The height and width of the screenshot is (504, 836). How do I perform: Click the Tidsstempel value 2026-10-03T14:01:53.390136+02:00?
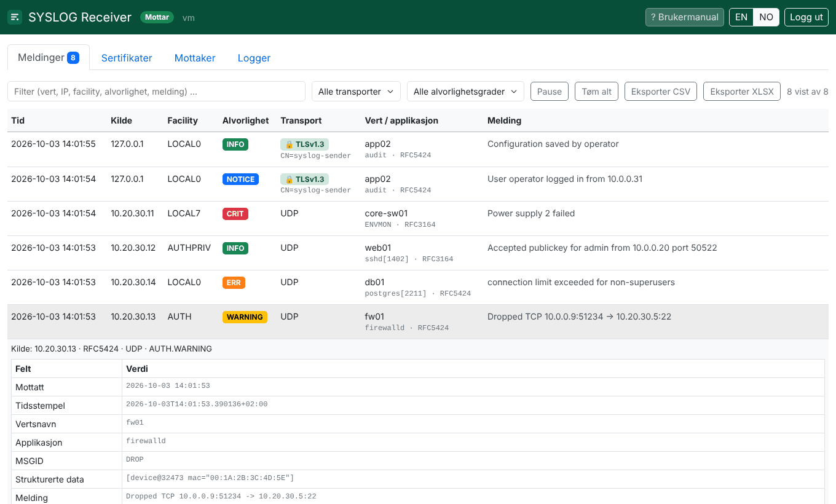pyautogui.click(x=197, y=404)
